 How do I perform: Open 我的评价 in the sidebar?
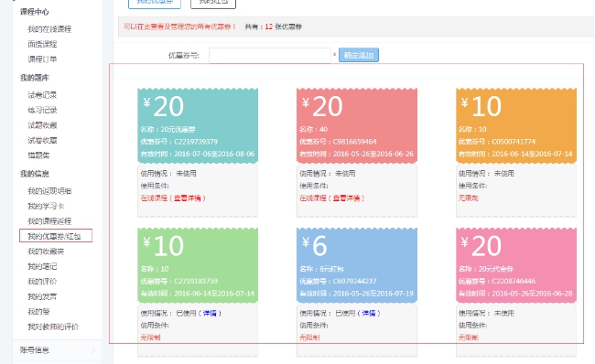(x=42, y=282)
